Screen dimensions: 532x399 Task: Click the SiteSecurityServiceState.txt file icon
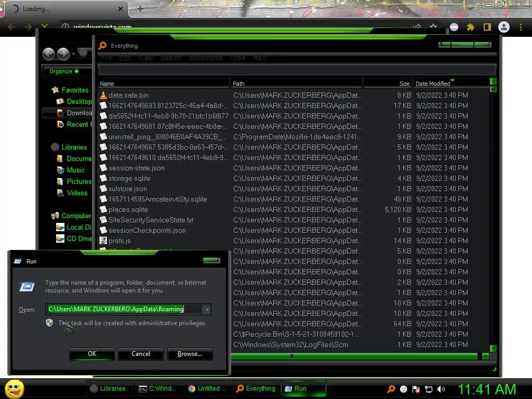point(103,220)
